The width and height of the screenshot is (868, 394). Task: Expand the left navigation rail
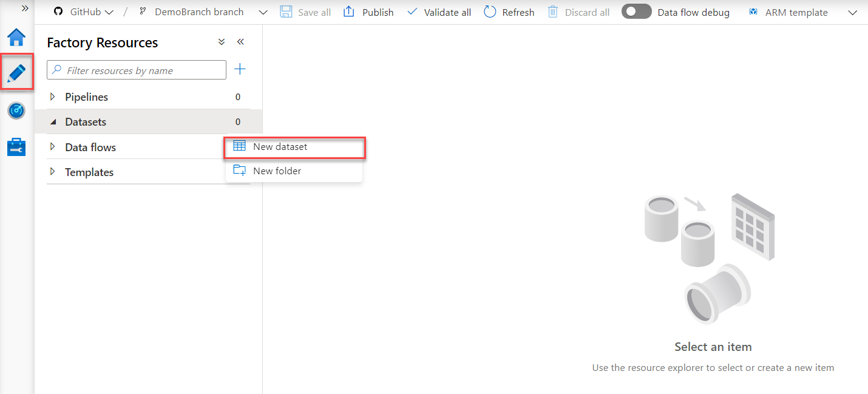[25, 8]
